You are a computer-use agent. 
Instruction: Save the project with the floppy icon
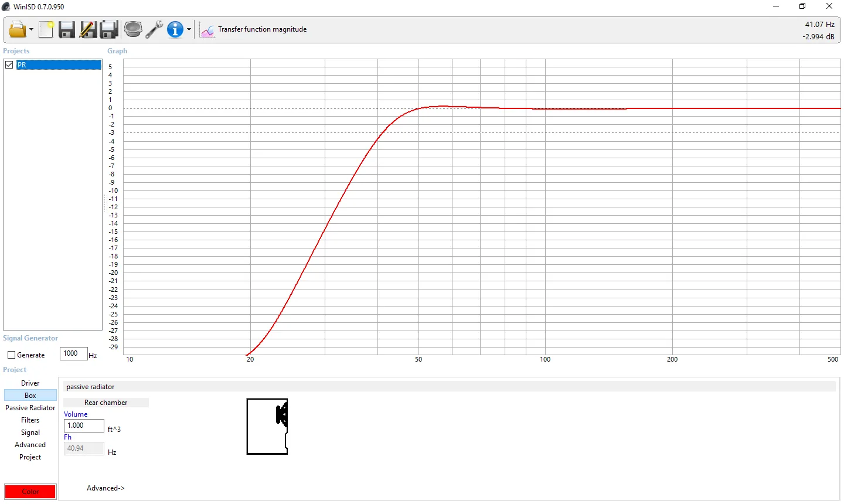67,29
